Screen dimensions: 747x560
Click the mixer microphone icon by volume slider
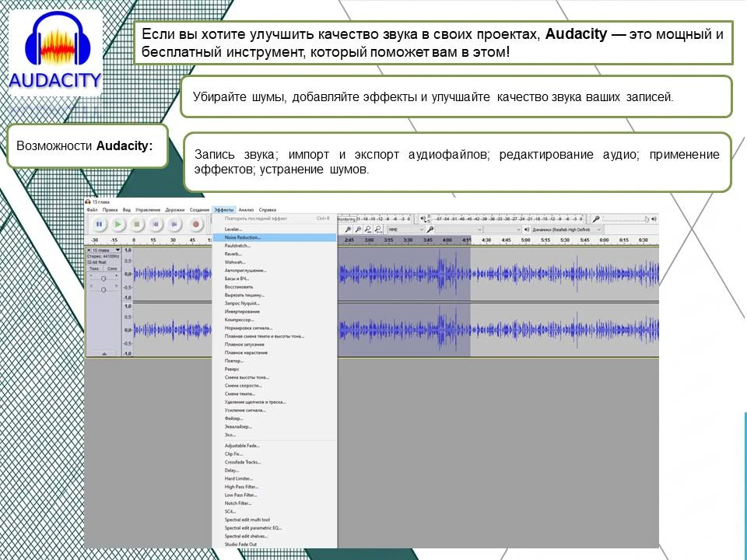tap(595, 219)
